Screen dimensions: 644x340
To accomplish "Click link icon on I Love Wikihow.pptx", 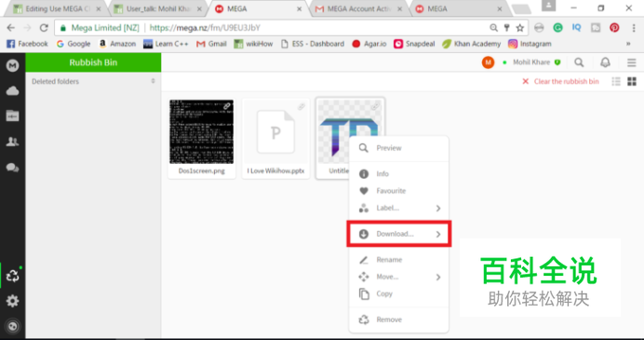I will click(x=301, y=106).
